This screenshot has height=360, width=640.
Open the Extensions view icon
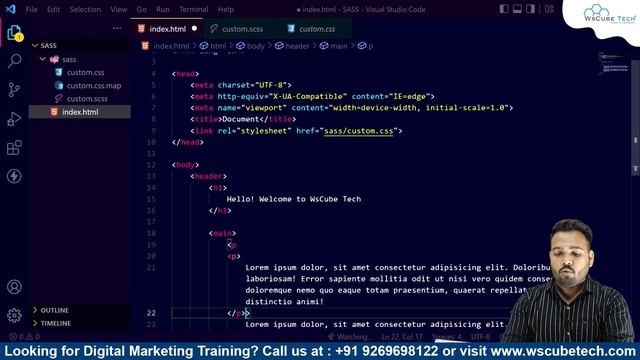point(14,147)
